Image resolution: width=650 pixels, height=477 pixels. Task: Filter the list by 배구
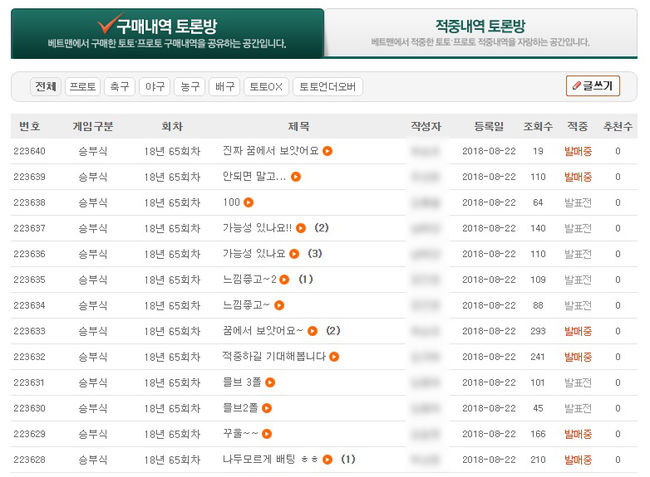(224, 87)
